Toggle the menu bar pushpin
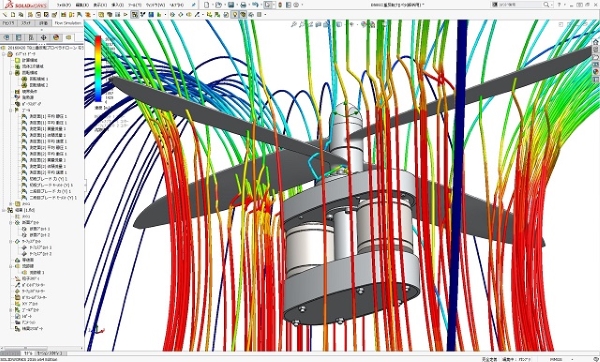 click(x=193, y=5)
